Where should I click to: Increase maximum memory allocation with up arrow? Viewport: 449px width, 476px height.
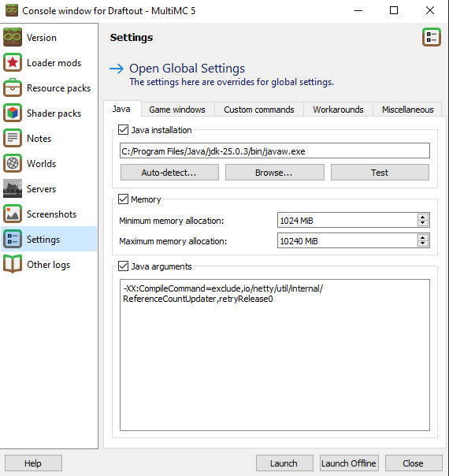pos(422,237)
